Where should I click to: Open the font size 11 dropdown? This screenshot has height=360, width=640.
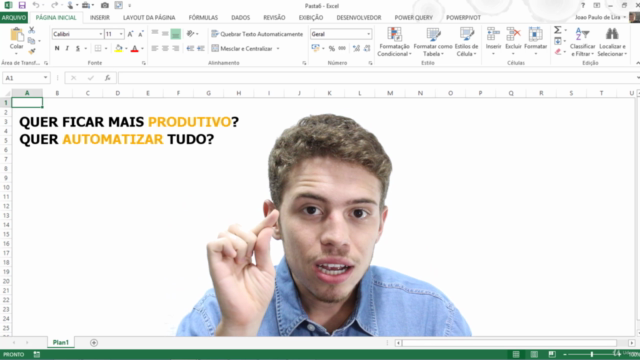point(121,34)
